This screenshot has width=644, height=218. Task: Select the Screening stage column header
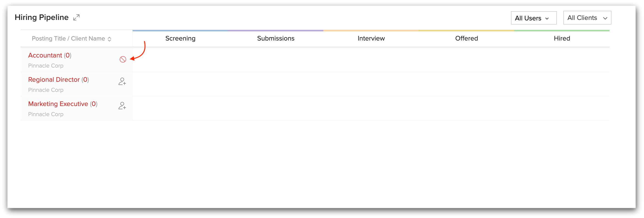click(180, 38)
